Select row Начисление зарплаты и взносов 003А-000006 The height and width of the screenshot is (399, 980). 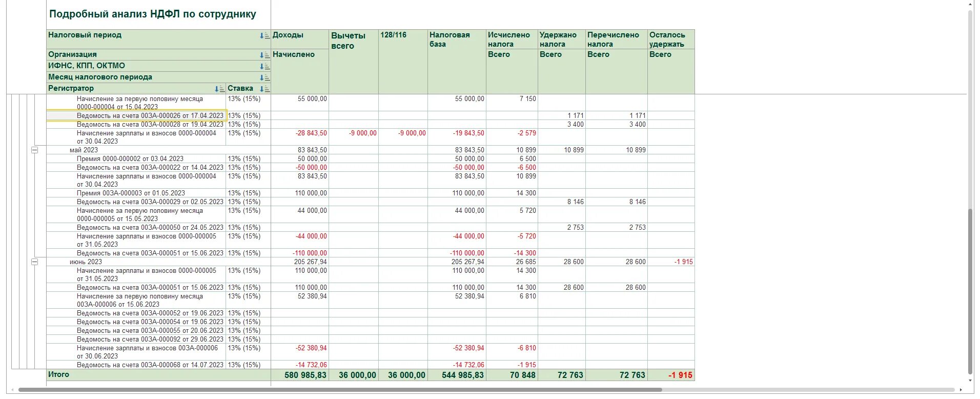[148, 352]
